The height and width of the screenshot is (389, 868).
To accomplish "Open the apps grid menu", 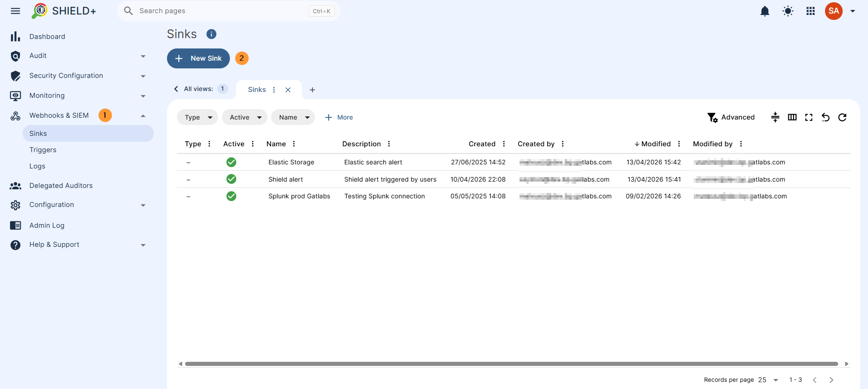I will (x=811, y=11).
